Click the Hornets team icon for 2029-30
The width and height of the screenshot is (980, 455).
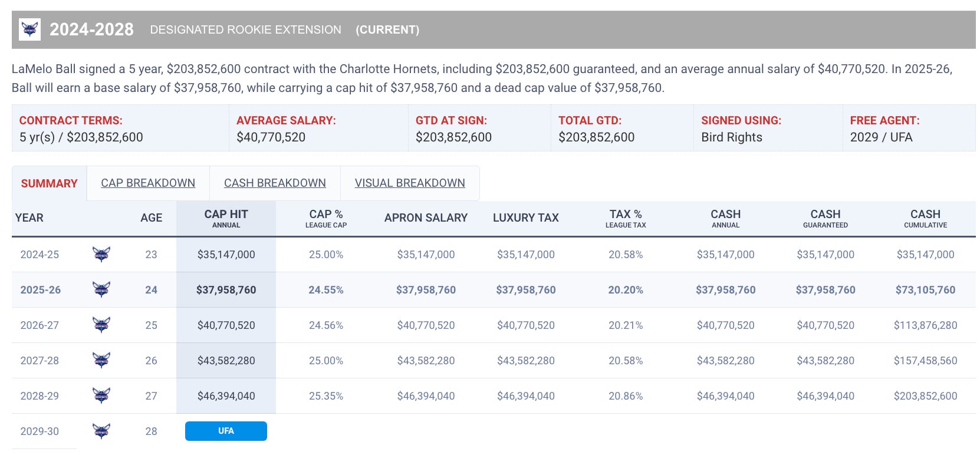[101, 431]
